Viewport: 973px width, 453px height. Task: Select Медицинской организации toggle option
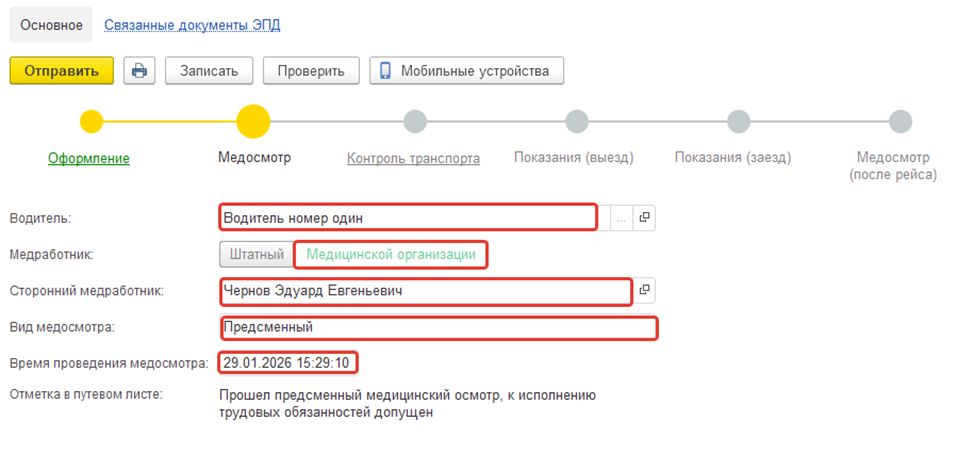390,254
